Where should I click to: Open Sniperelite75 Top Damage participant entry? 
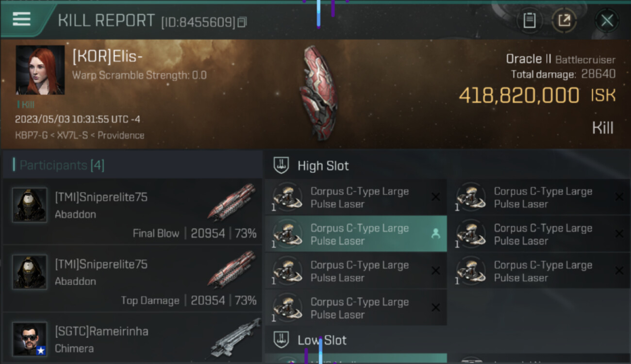(x=133, y=279)
